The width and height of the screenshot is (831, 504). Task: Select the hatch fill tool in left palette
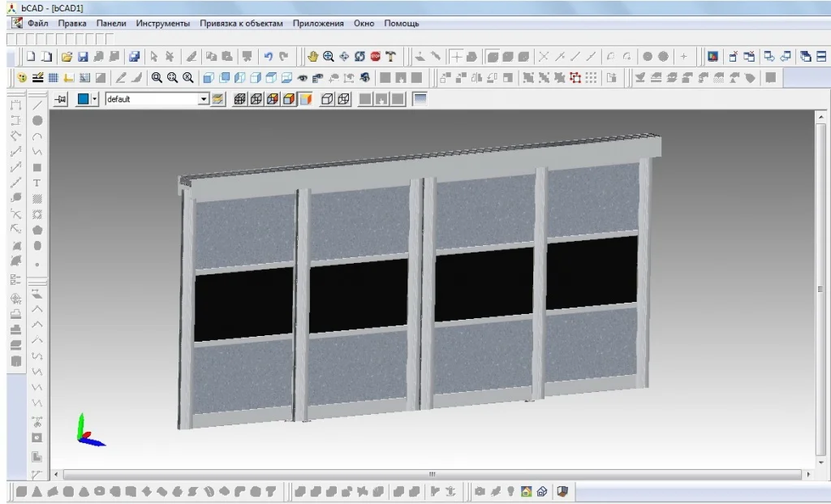tap(37, 199)
